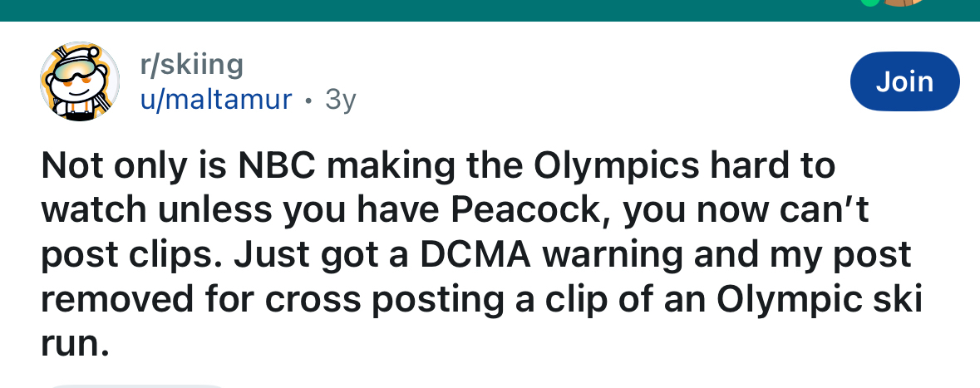
Task: Click the 3y post timestamp
Action: (x=341, y=100)
